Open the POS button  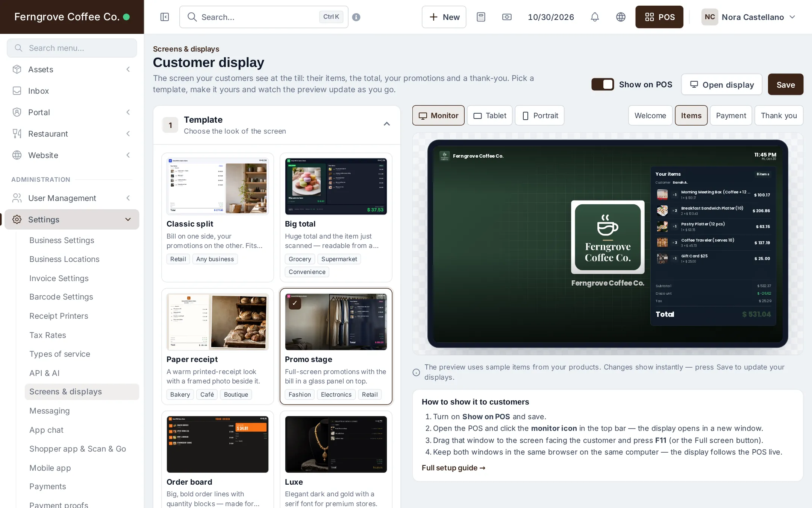pos(659,17)
